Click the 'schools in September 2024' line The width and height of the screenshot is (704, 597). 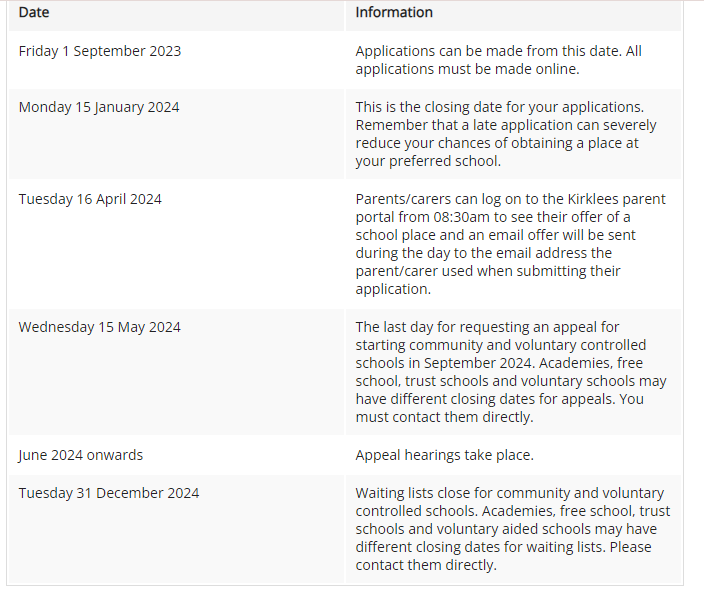click(499, 363)
